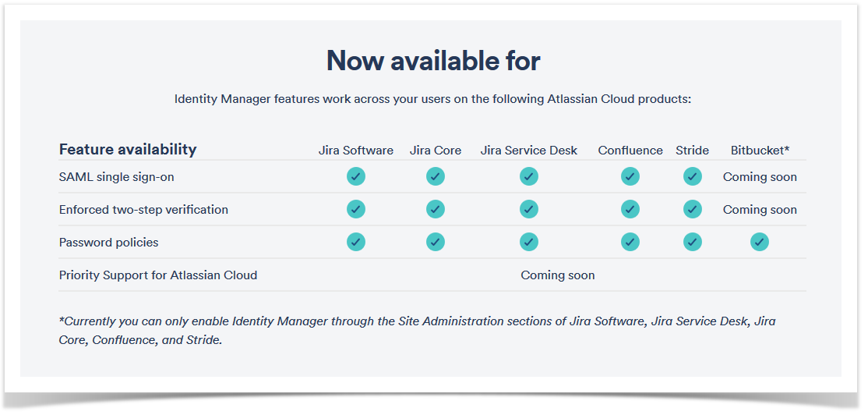
Task: Click the Identity Manager features subtitle sentence
Action: [433, 99]
